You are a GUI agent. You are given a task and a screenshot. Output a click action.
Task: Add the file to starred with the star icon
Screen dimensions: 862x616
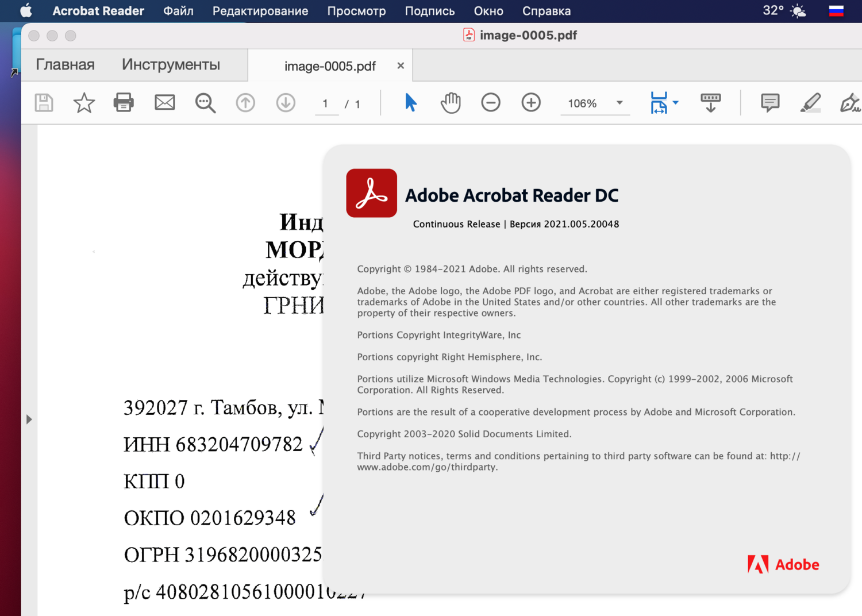(84, 103)
